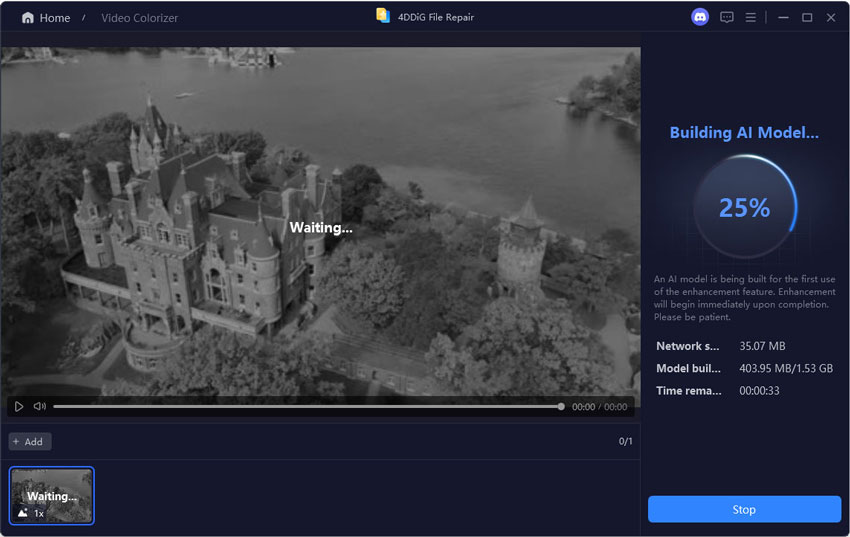This screenshot has width=850, height=537.
Task: Open the hamburger menu
Action: [x=750, y=17]
